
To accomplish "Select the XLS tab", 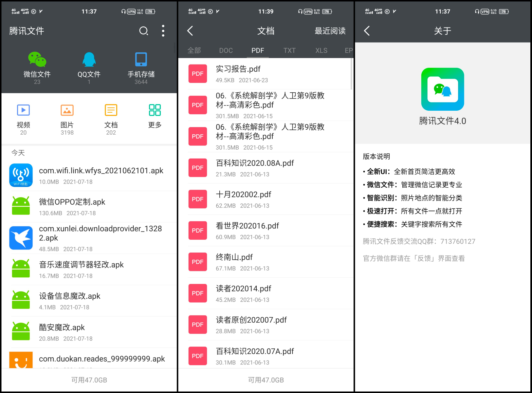I will (321, 50).
